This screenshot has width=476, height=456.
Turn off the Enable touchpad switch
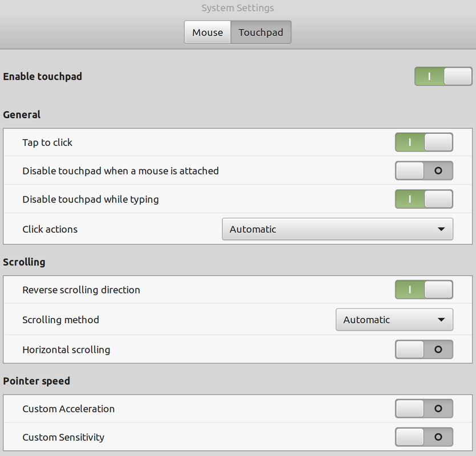click(x=443, y=76)
